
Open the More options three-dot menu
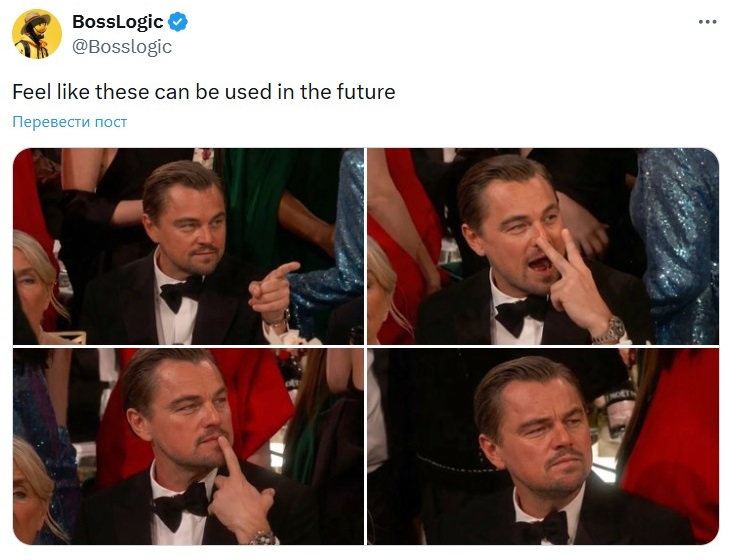707,22
